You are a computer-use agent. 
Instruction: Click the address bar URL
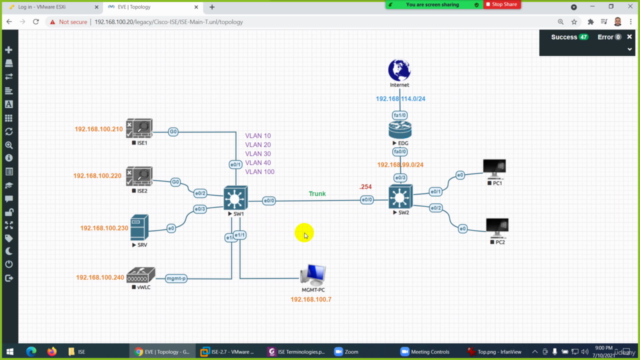point(169,22)
